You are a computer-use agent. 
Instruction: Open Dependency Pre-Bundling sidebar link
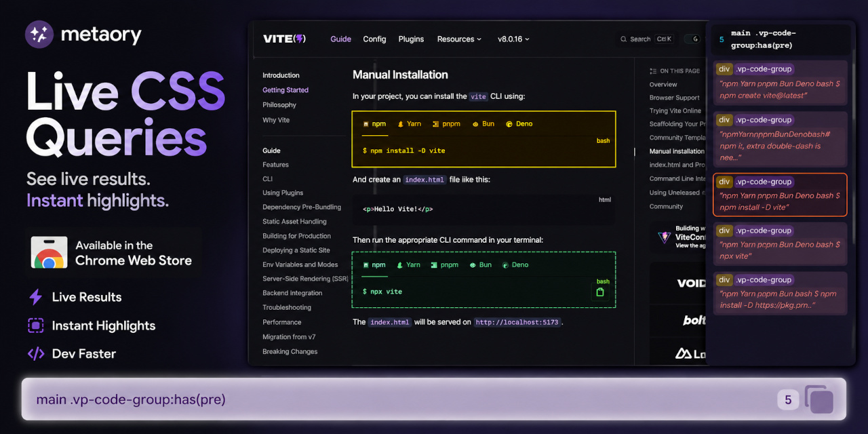[x=302, y=208]
